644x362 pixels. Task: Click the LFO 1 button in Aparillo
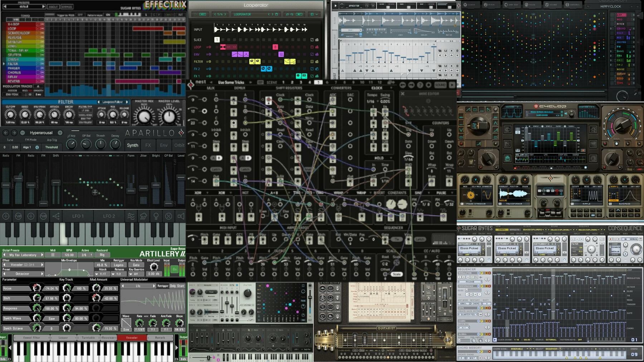[78, 216]
